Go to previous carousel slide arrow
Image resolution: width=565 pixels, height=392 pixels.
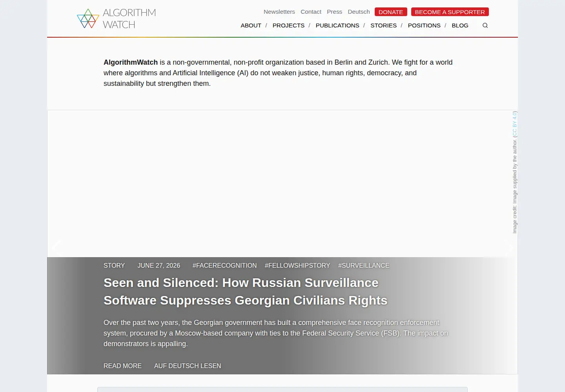coord(56,247)
